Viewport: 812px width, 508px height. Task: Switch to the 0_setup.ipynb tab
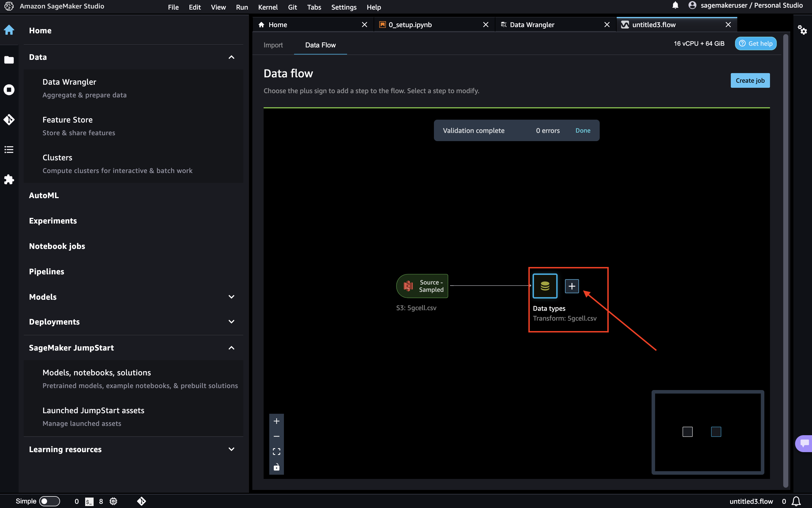tap(434, 25)
